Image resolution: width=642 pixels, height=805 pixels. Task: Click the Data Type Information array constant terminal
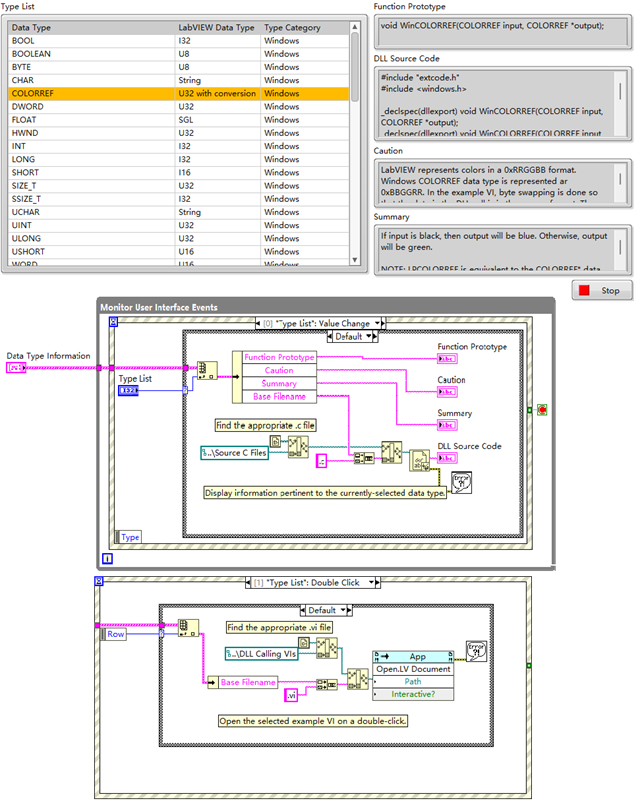16,368
